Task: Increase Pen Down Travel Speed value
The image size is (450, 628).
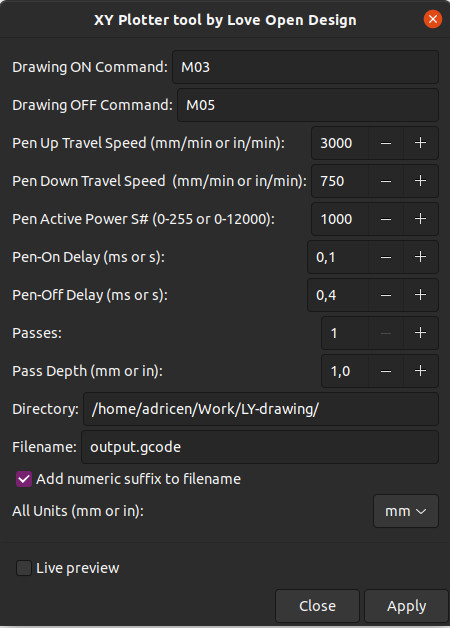Action: click(420, 181)
